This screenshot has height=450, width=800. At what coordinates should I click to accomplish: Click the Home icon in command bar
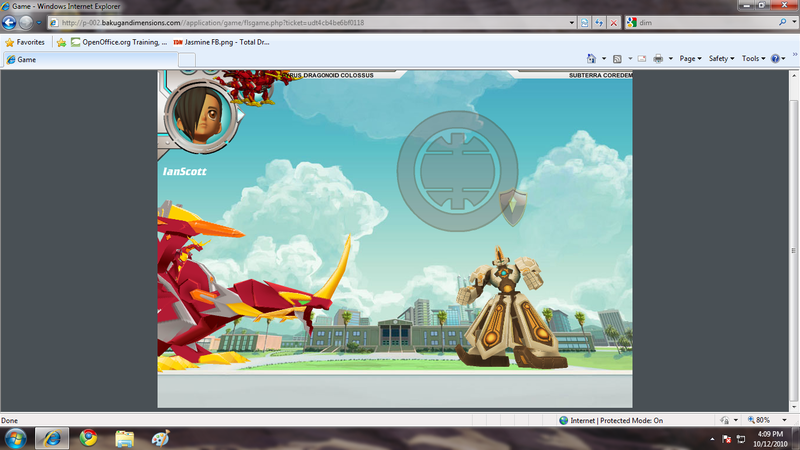(x=591, y=59)
